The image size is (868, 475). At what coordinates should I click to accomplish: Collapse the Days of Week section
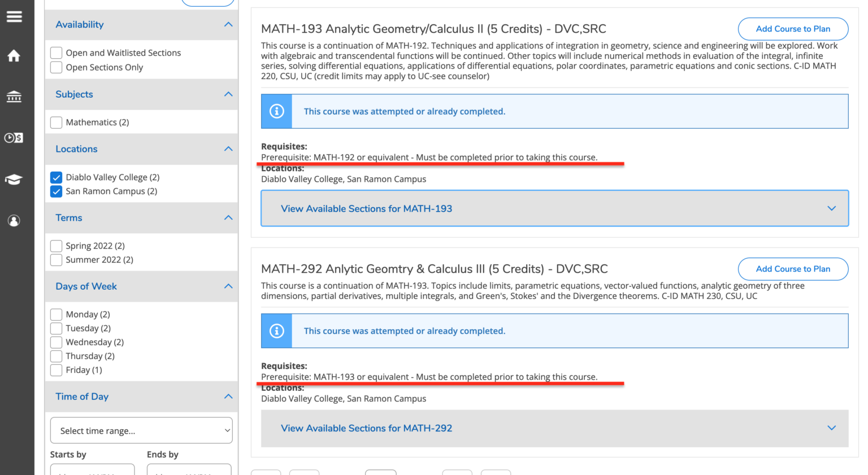point(228,286)
